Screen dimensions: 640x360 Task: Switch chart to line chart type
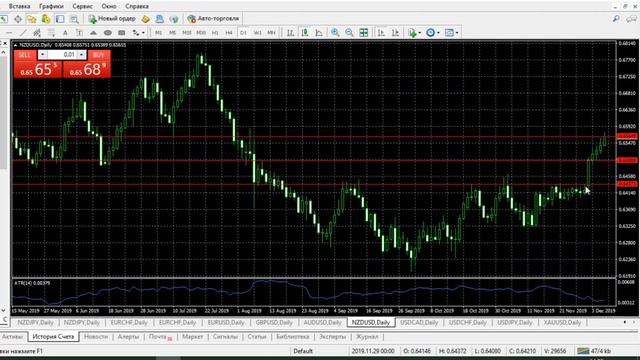319,33
